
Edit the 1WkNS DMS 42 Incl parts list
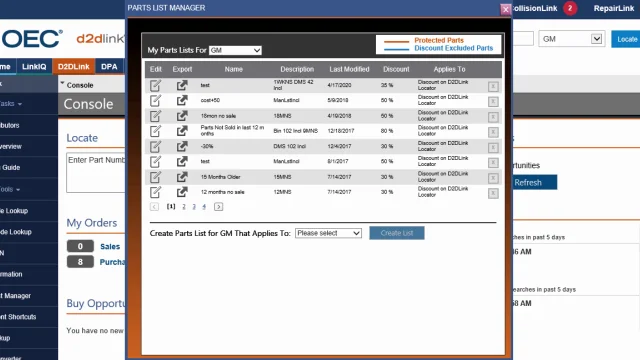pos(155,86)
